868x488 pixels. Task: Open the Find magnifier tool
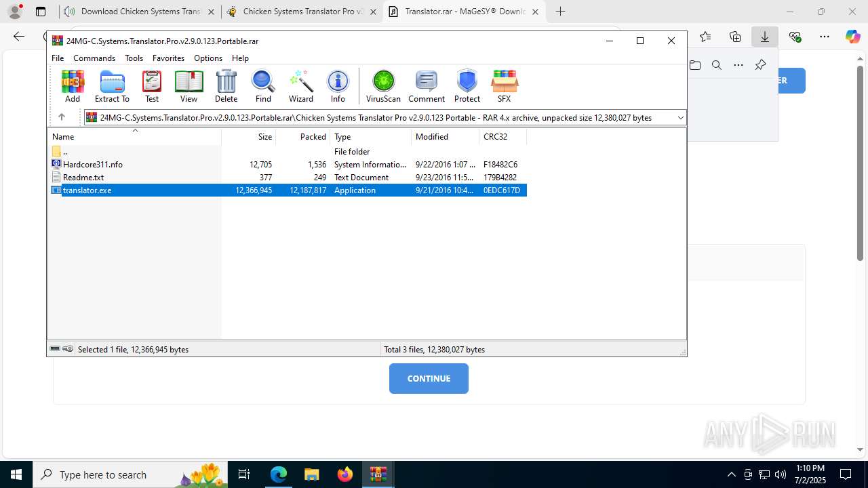pyautogui.click(x=263, y=86)
